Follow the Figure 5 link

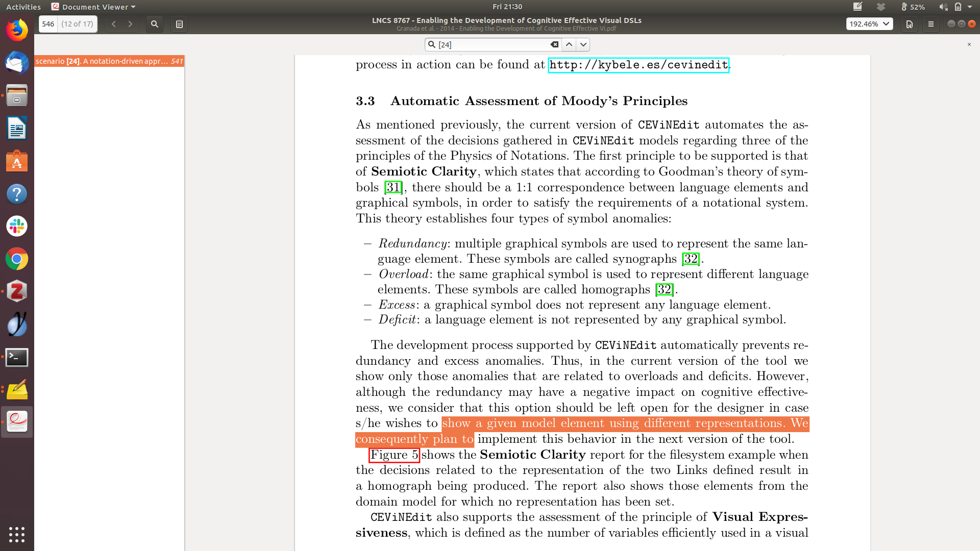click(394, 455)
